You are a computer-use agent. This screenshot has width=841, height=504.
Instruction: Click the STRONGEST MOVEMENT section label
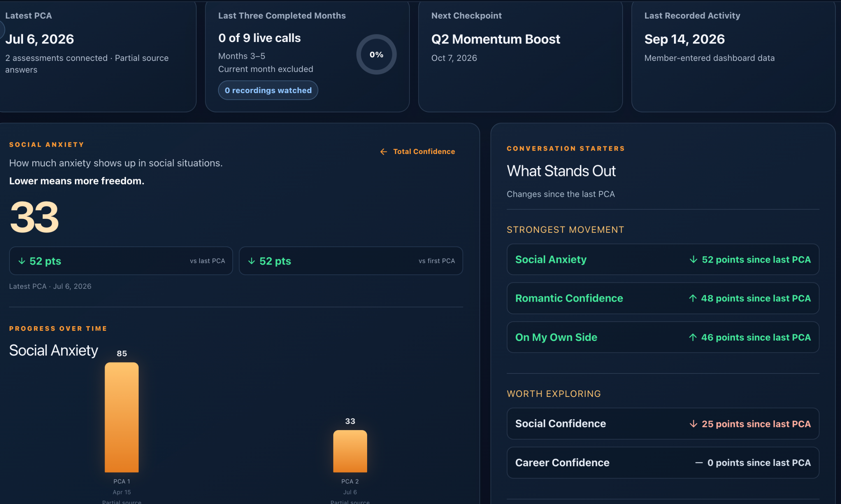coord(565,230)
